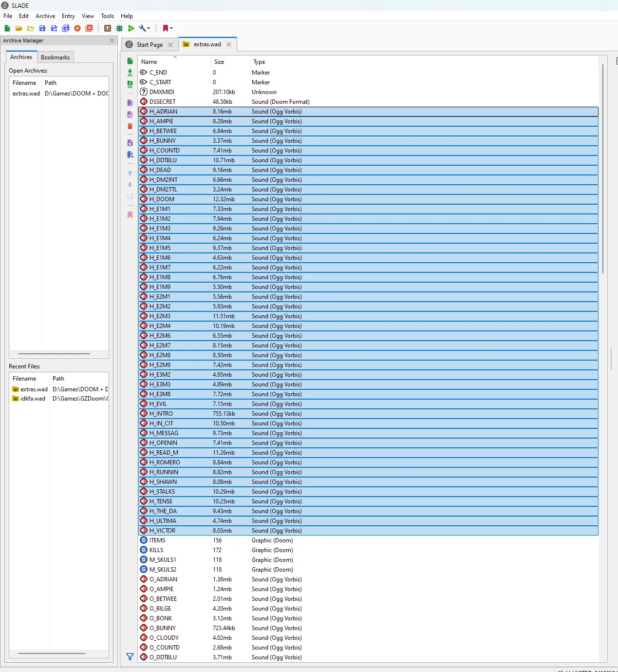Click the red Delete entry trash icon
The image size is (618, 672).
pyautogui.click(x=130, y=127)
